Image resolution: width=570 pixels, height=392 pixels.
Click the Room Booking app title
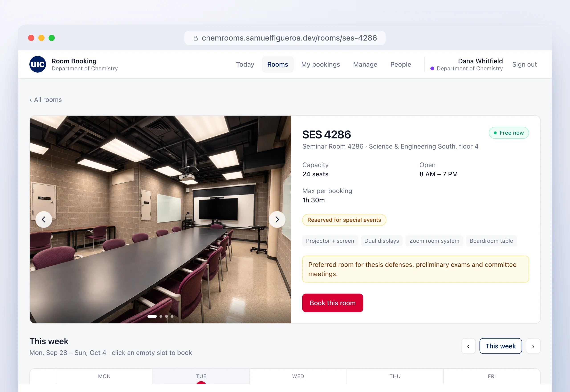(74, 61)
